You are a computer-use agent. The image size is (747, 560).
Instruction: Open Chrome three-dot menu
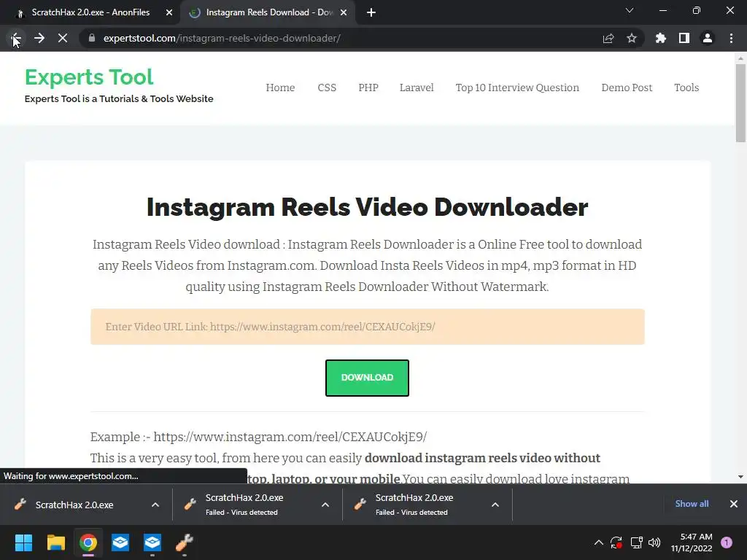(731, 38)
